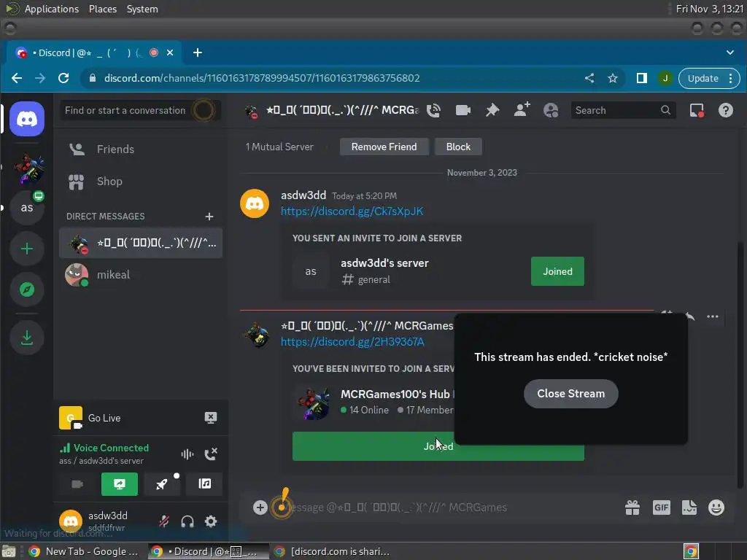Add friends to DM icon

coord(522,109)
